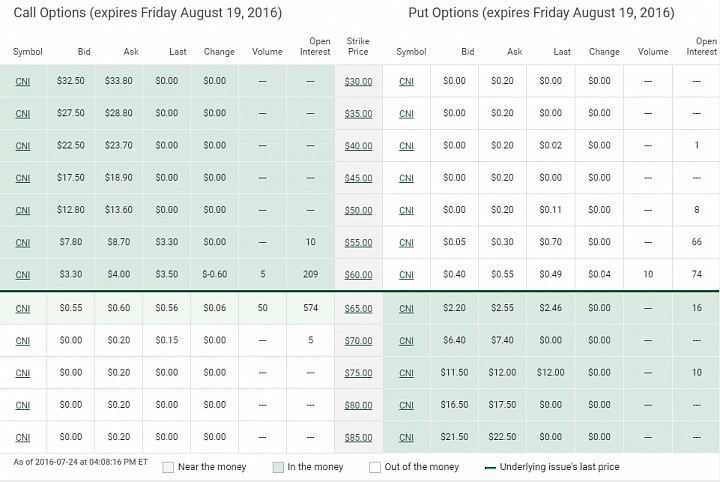Image resolution: width=720 pixels, height=482 pixels.
Task: Open CNI put symbol in $60.00 row
Action: pyautogui.click(x=406, y=275)
